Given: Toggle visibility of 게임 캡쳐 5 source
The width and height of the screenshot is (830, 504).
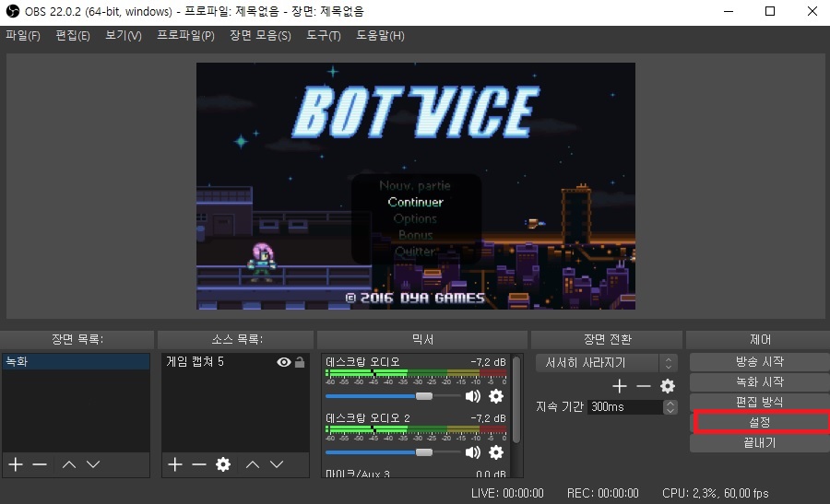Looking at the screenshot, I should (x=284, y=362).
